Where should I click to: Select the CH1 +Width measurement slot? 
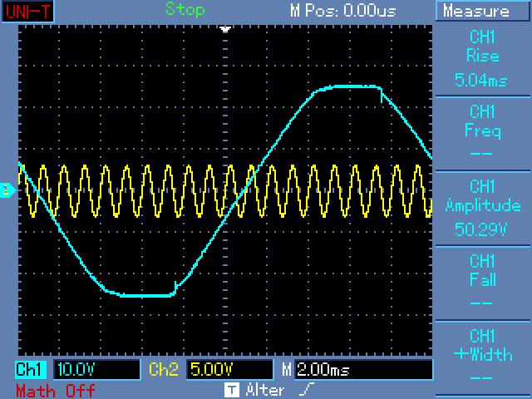(482, 357)
